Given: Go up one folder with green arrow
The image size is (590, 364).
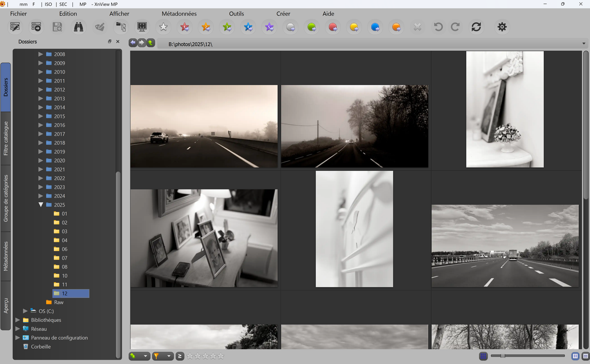Looking at the screenshot, I should [150, 43].
